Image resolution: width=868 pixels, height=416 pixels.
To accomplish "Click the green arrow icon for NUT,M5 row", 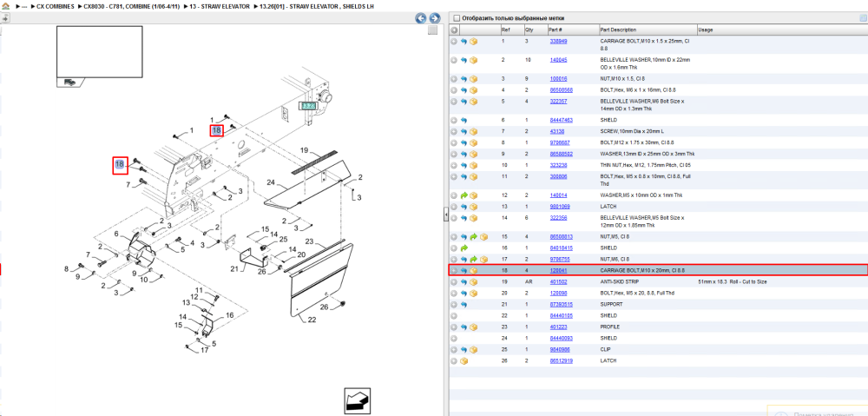I will pyautogui.click(x=474, y=237).
